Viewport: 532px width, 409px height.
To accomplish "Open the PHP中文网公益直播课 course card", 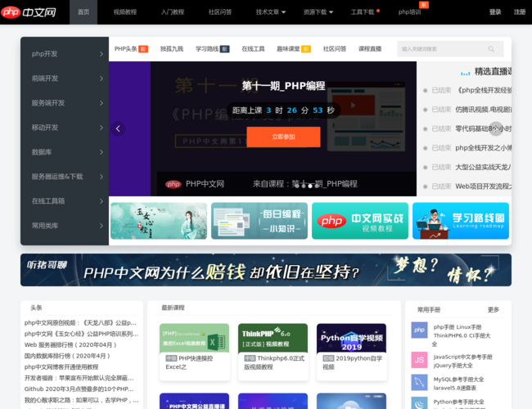I will [195, 401].
